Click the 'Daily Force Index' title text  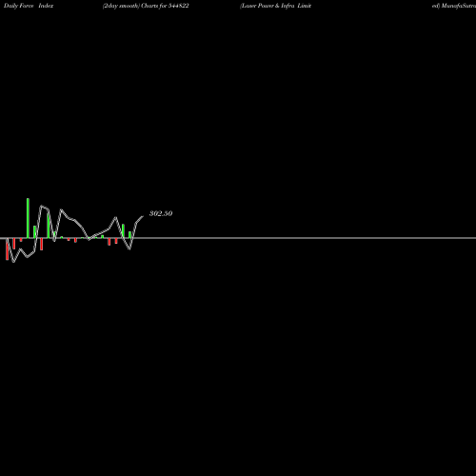tap(29, 6)
